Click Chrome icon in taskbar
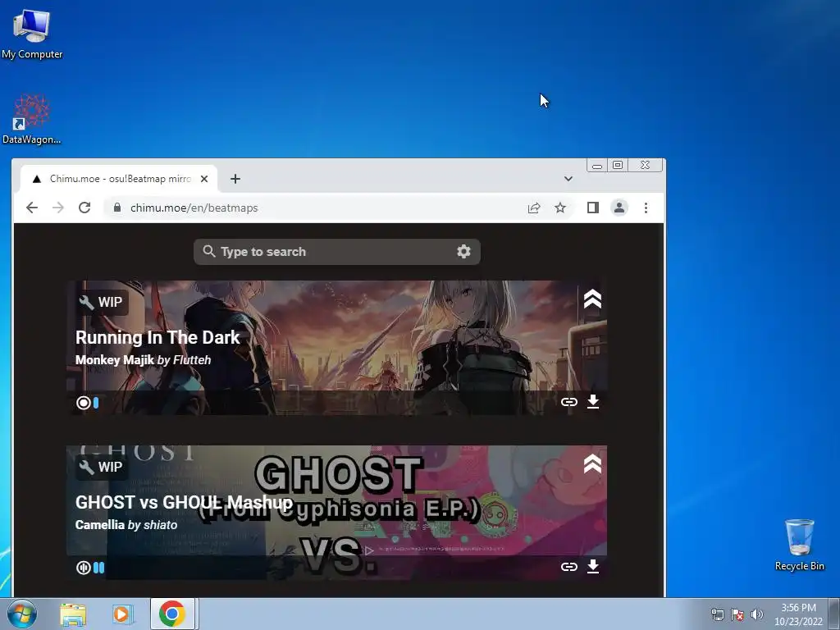The height and width of the screenshot is (630, 840). (172, 614)
